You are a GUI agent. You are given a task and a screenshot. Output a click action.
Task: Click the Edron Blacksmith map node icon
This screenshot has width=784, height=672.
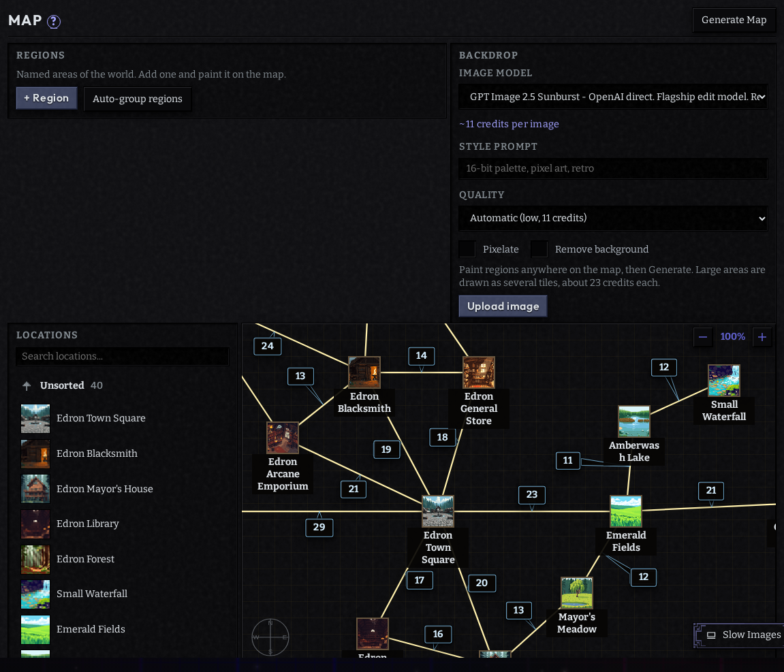(x=364, y=372)
